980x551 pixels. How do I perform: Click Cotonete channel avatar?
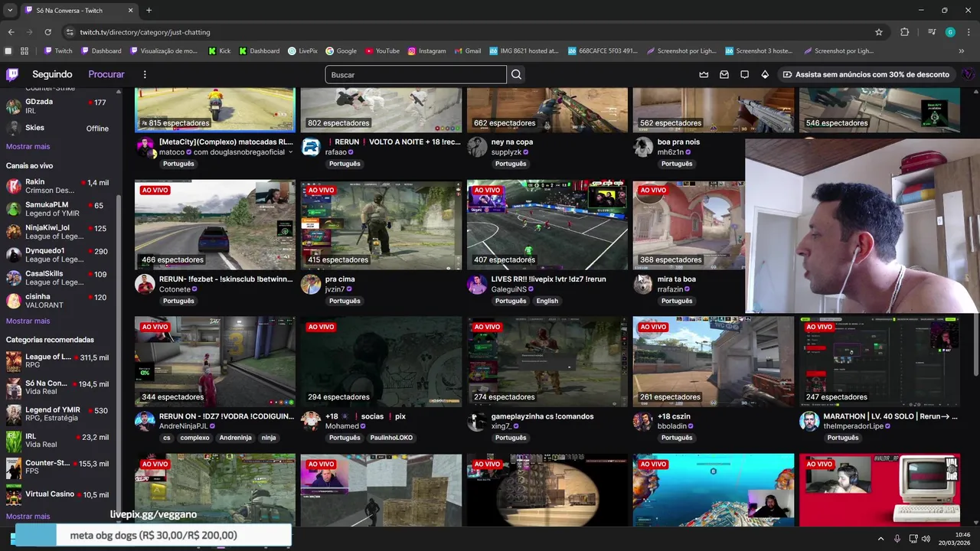click(x=145, y=284)
